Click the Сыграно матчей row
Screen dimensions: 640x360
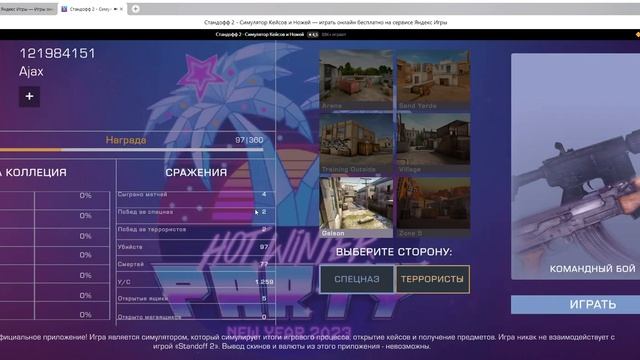click(x=196, y=195)
